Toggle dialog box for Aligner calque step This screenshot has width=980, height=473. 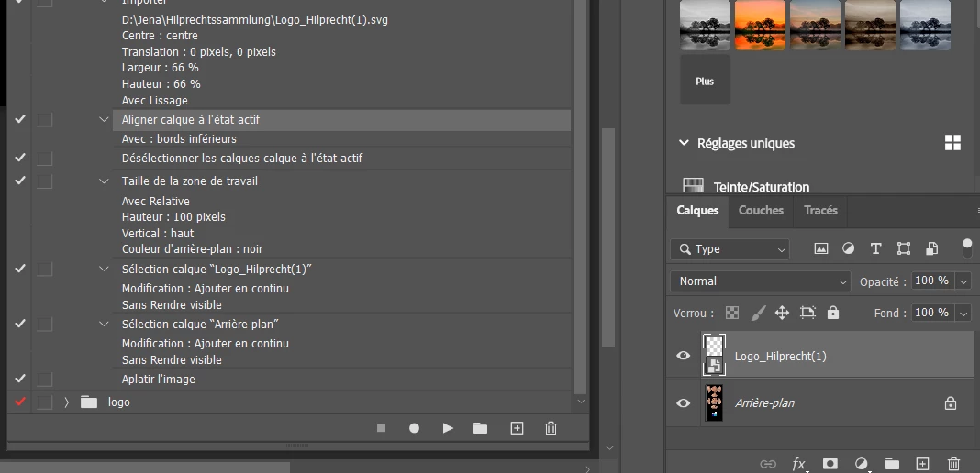[x=44, y=119]
